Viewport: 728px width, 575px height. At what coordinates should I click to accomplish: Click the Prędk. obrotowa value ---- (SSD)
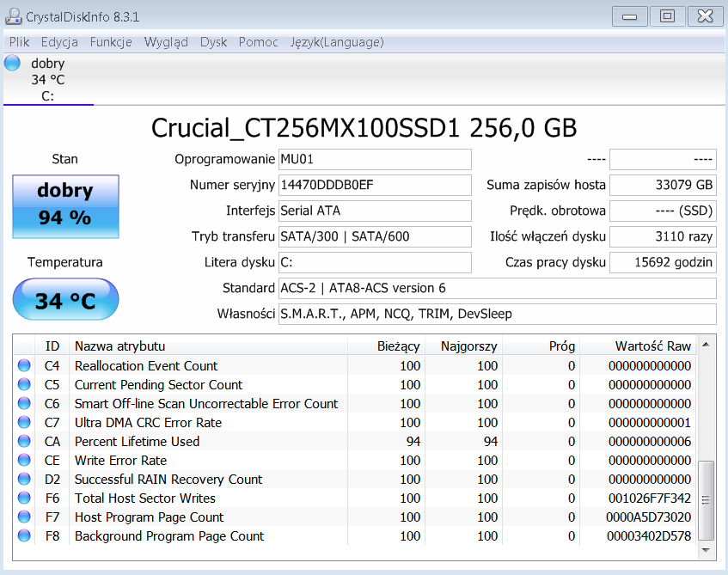pos(663,211)
